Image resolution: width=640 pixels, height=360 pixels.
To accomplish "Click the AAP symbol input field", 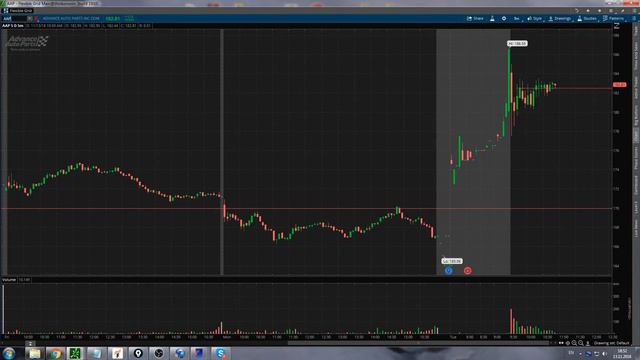I will [14, 18].
